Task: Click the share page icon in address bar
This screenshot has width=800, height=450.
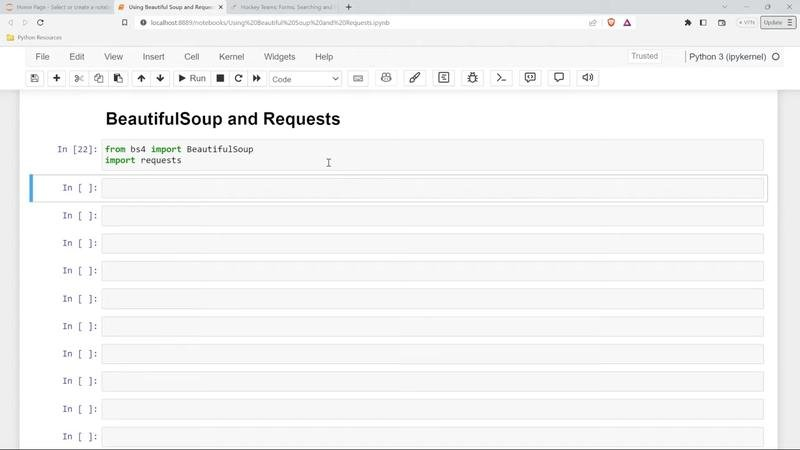Action: click(592, 22)
